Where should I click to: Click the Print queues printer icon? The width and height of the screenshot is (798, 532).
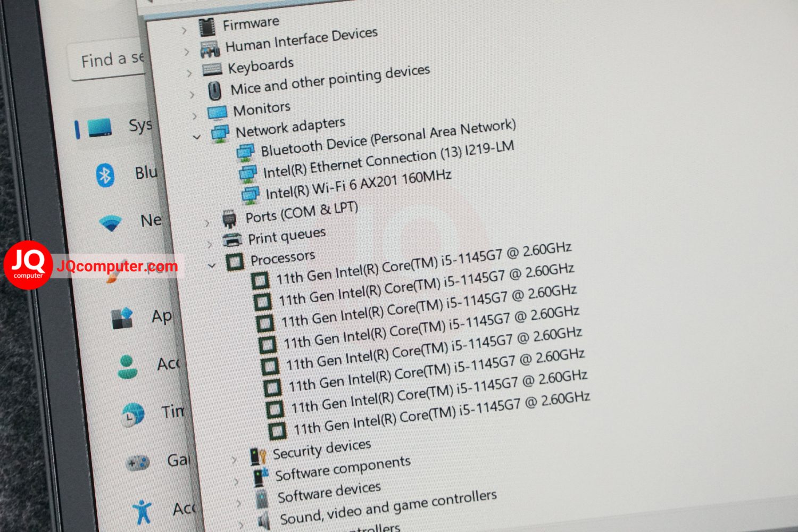(x=232, y=240)
